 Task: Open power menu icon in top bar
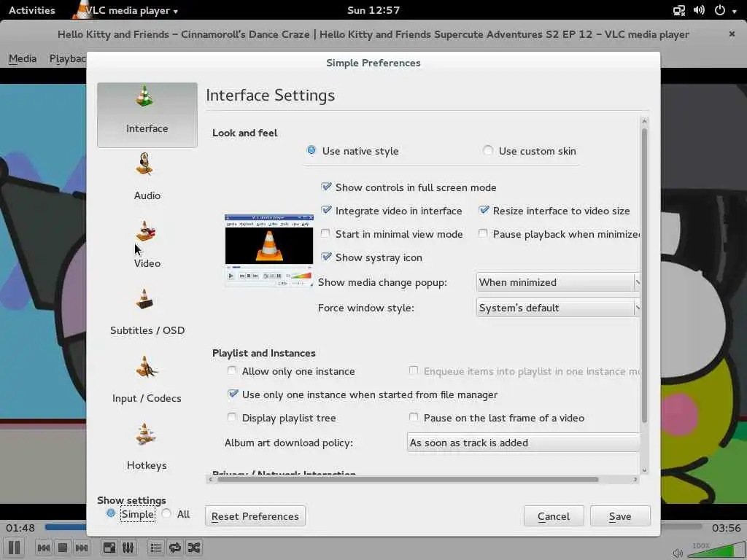[x=720, y=10]
